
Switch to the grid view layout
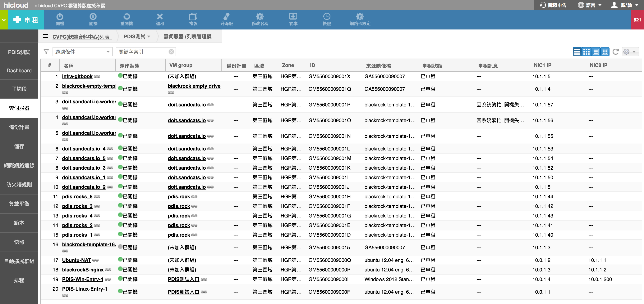click(x=586, y=52)
